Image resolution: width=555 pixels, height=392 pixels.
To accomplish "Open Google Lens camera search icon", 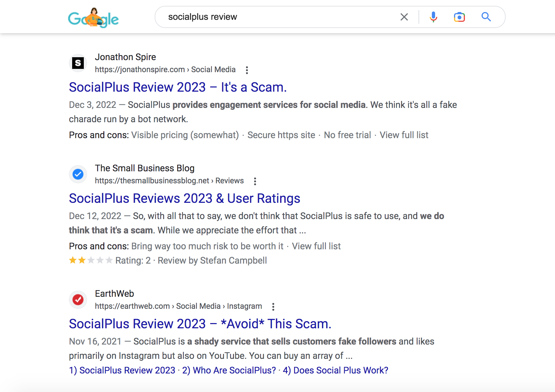I will pyautogui.click(x=459, y=17).
